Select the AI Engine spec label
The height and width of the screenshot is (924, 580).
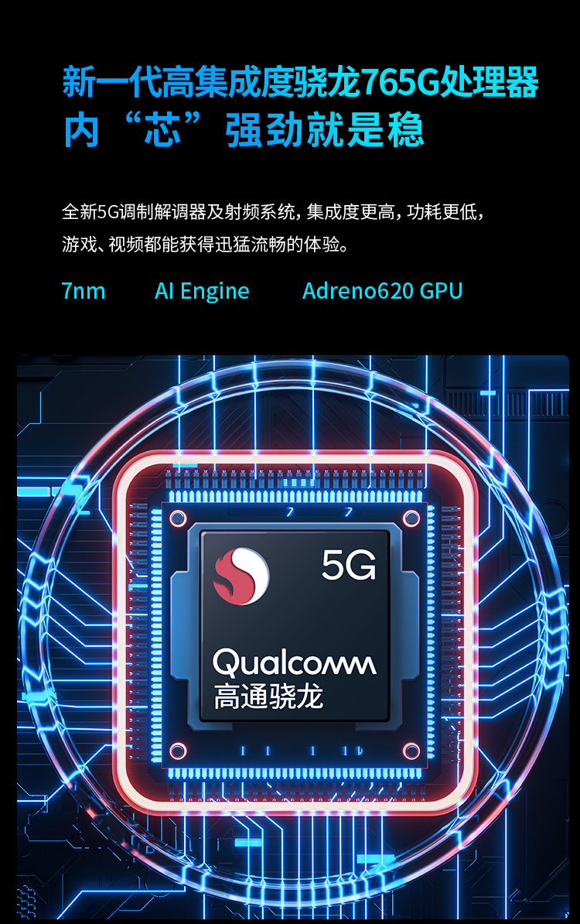202,291
